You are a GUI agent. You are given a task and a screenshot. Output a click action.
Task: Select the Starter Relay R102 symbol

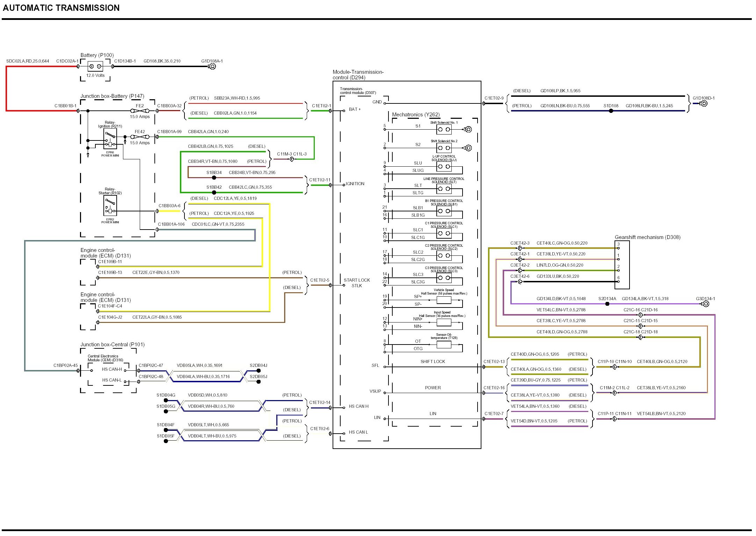pos(110,205)
